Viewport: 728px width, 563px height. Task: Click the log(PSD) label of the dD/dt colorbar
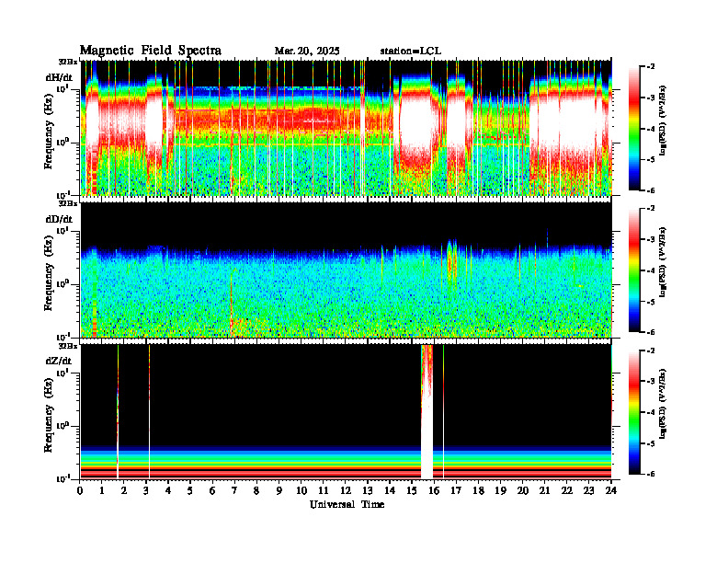click(662, 262)
